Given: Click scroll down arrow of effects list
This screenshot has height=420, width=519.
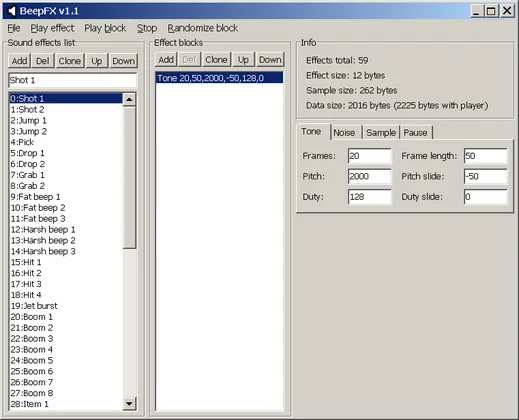Looking at the screenshot, I should coord(129,404).
